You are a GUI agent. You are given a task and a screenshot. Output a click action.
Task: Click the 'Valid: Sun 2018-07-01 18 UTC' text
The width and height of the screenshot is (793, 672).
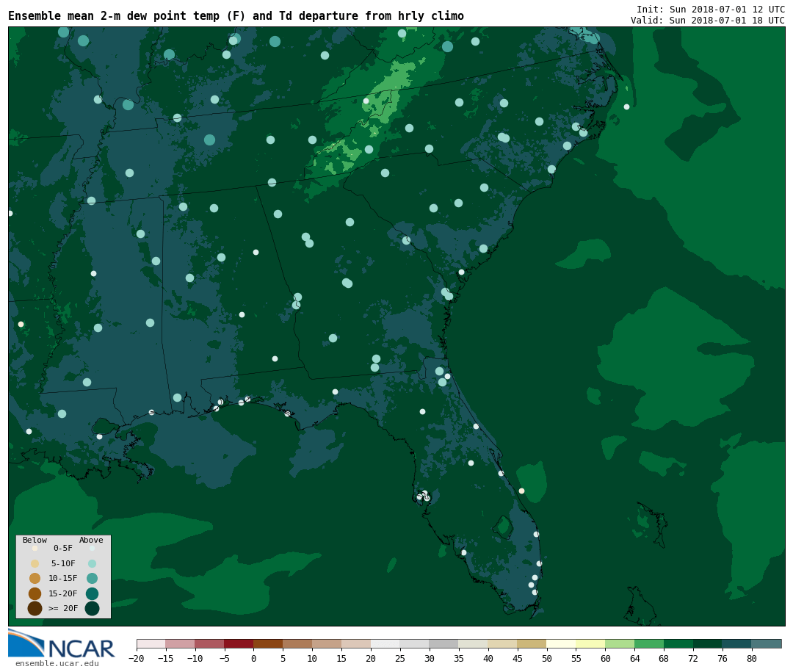pyautogui.click(x=708, y=21)
